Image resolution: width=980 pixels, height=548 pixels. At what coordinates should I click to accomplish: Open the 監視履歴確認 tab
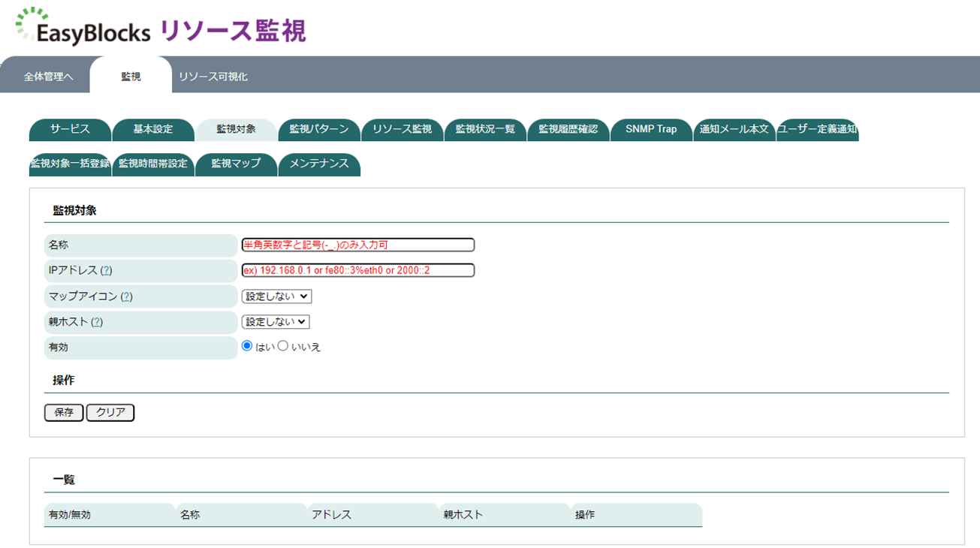[x=568, y=129]
